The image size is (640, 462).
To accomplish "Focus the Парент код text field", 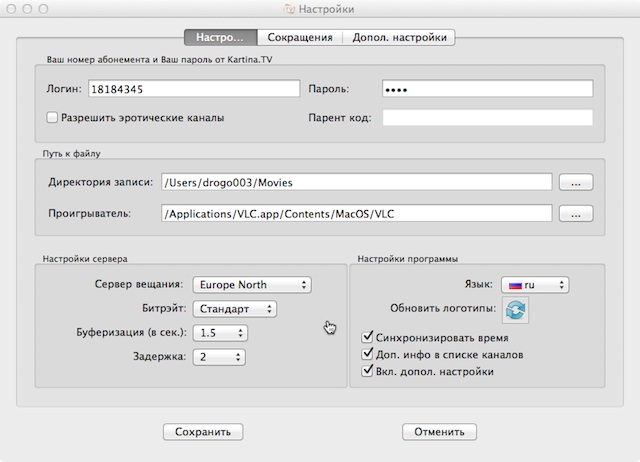I will coord(487,118).
